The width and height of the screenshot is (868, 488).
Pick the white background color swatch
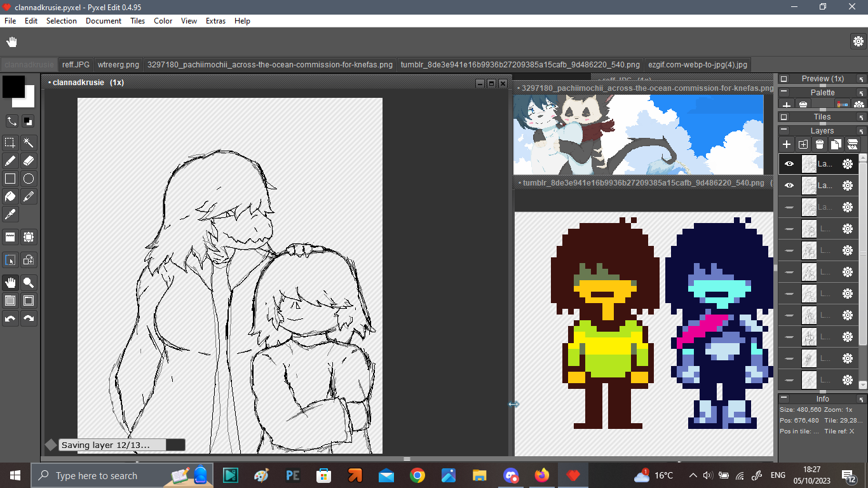[x=29, y=102]
